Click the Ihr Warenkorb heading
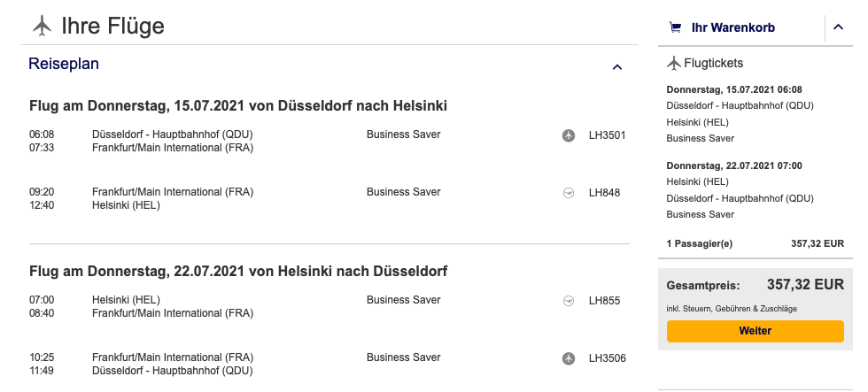 pyautogui.click(x=732, y=27)
